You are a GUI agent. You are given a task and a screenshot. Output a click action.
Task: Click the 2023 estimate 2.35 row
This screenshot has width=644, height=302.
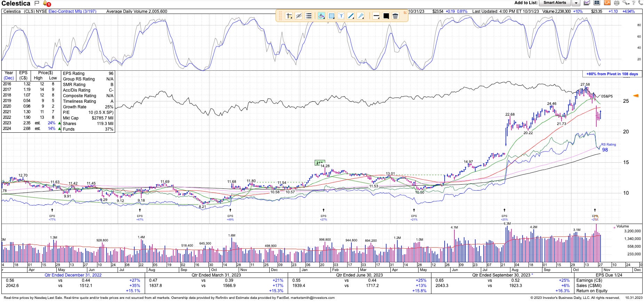[x=32, y=123]
